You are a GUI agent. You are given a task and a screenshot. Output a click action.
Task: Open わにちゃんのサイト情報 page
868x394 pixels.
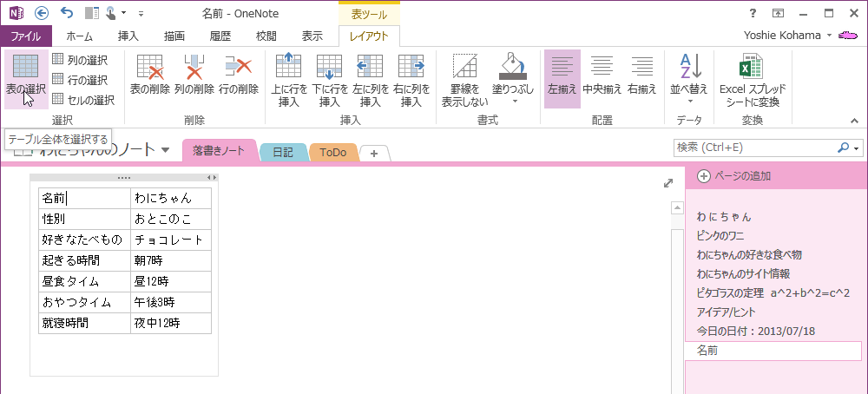(744, 274)
